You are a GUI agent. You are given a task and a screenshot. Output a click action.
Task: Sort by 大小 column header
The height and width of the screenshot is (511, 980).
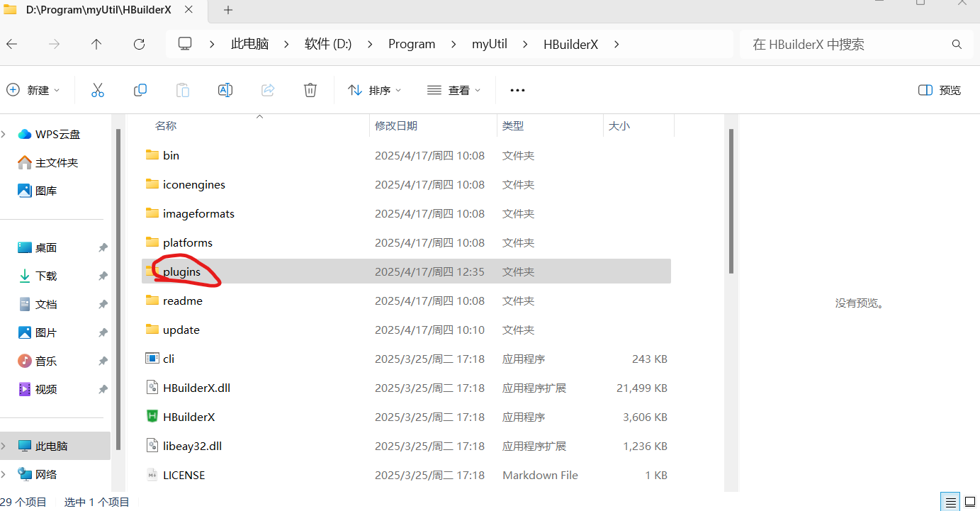point(619,125)
